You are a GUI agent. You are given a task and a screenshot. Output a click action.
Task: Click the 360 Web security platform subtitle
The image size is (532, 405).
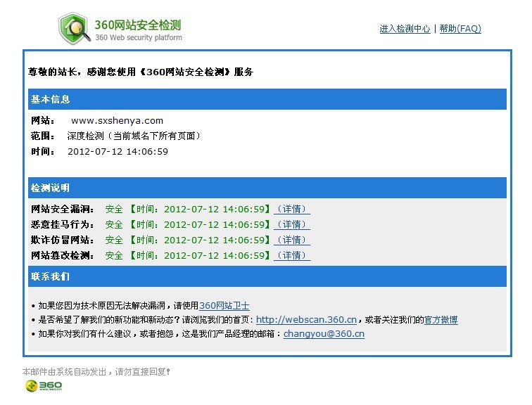click(138, 37)
